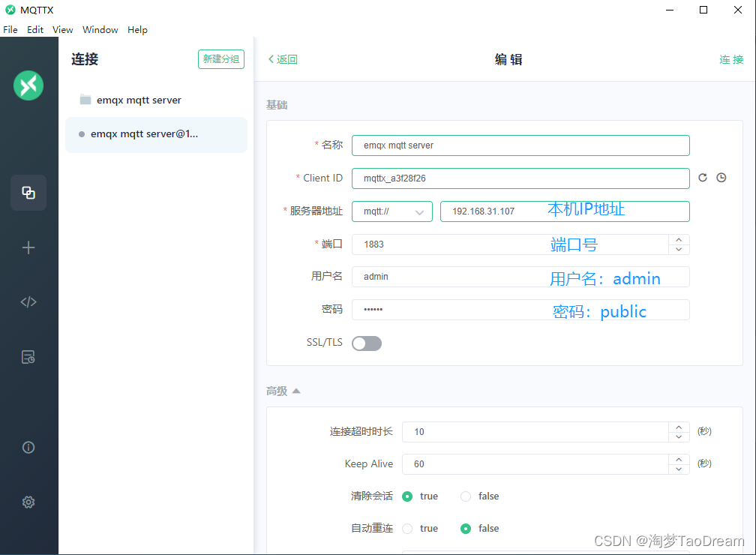Select emqx mqtt server@1... connection
This screenshot has width=756, height=555.
pos(156,134)
